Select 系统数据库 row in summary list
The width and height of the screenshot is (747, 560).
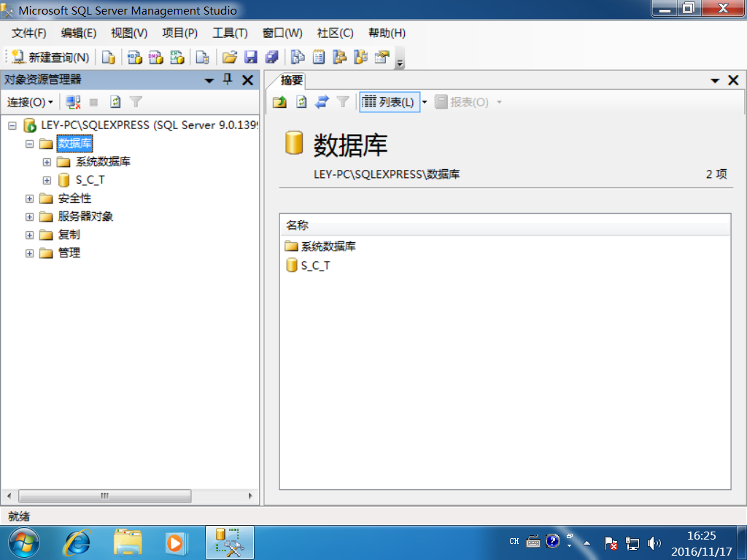pyautogui.click(x=321, y=246)
